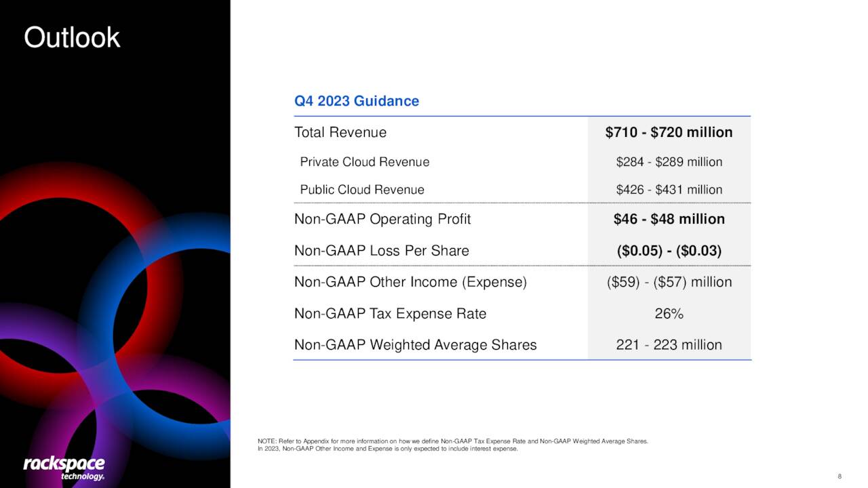868x488 pixels.
Task: Click the $710 - $720 million value
Action: 669,132
